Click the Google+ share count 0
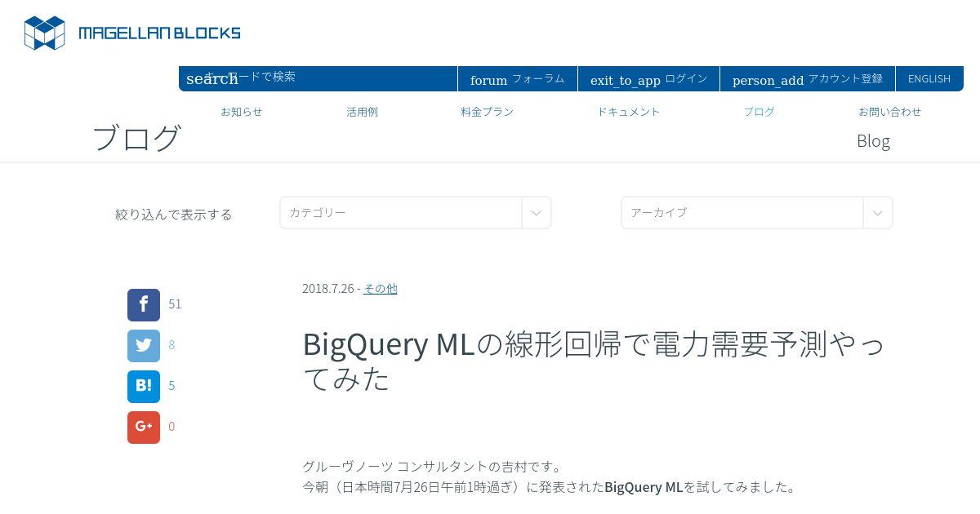 pyautogui.click(x=171, y=427)
